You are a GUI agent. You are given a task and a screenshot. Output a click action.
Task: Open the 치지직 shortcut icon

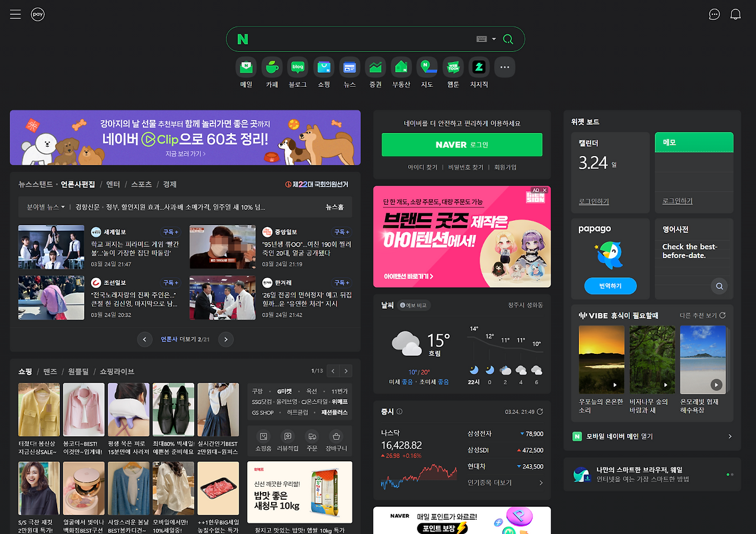(x=479, y=67)
